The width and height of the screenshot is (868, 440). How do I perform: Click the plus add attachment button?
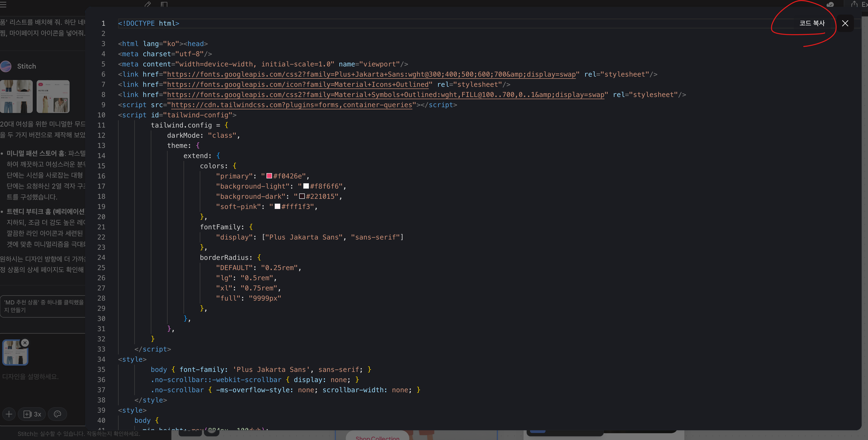click(x=9, y=414)
